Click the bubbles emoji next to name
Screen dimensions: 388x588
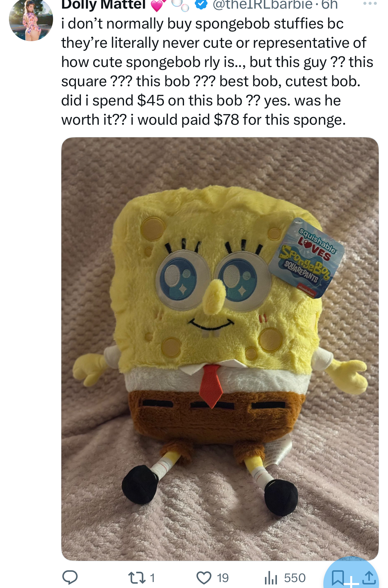point(180,5)
